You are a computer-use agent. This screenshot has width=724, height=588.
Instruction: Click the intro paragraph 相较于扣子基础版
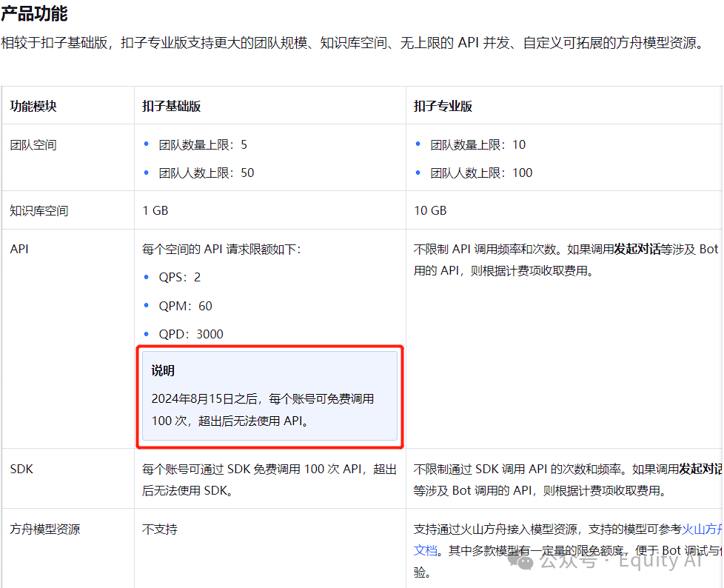(x=351, y=43)
